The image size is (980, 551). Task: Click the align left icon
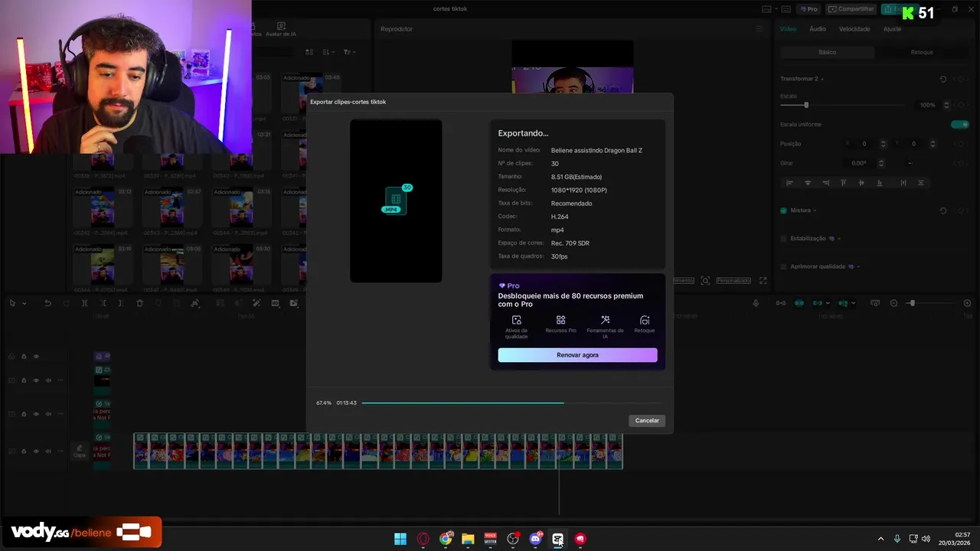790,183
